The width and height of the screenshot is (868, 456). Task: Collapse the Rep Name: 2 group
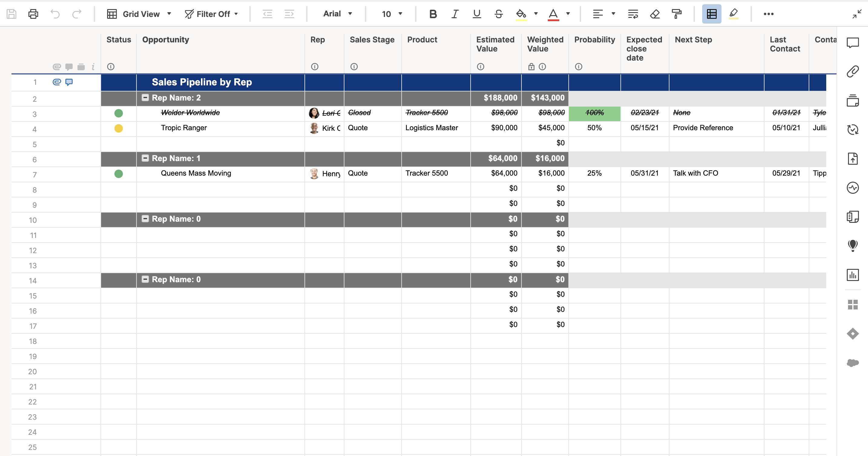click(145, 97)
